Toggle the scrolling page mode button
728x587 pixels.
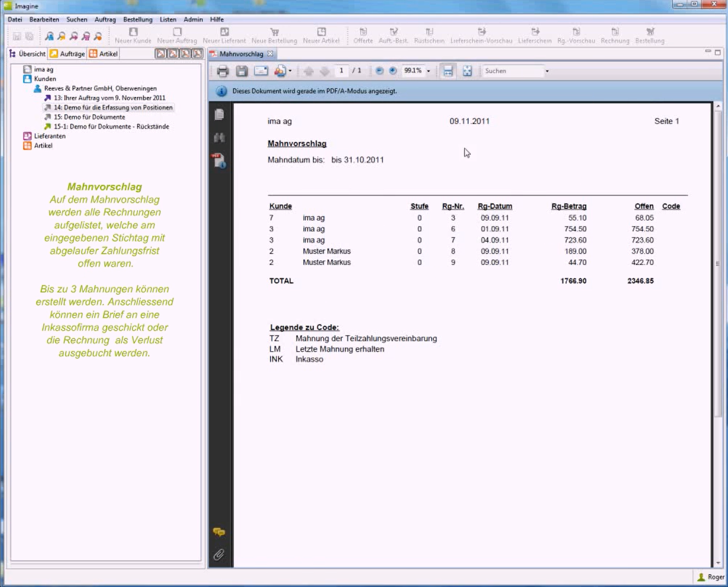coord(448,71)
